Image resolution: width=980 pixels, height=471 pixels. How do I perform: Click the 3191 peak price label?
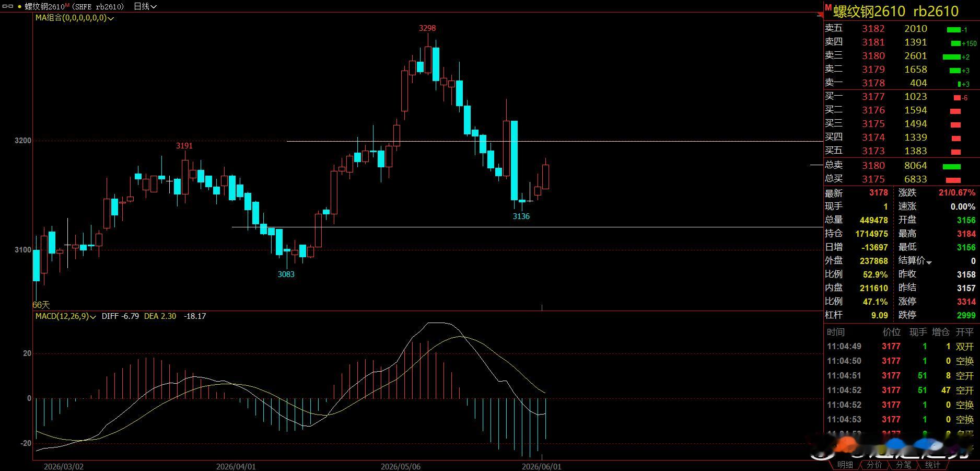184,146
